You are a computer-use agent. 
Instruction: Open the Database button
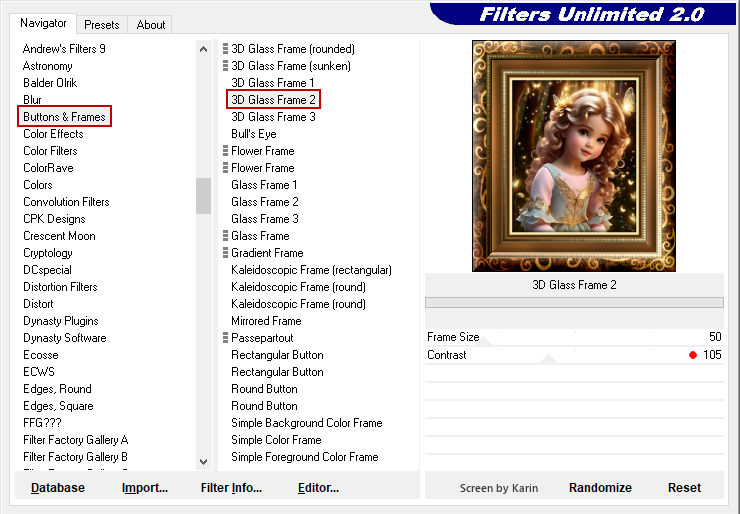(58, 488)
